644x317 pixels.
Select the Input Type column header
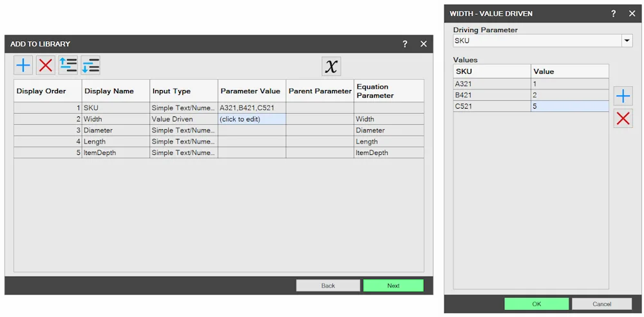pos(184,91)
